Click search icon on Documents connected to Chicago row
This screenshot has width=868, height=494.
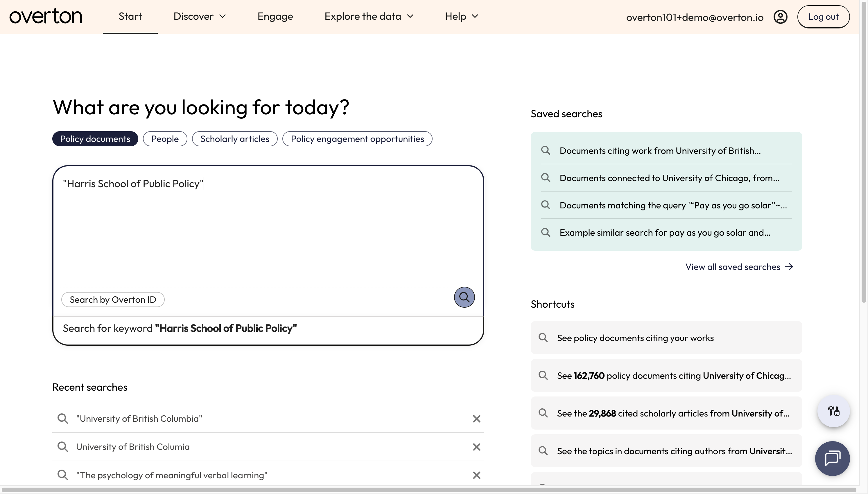[x=546, y=177]
